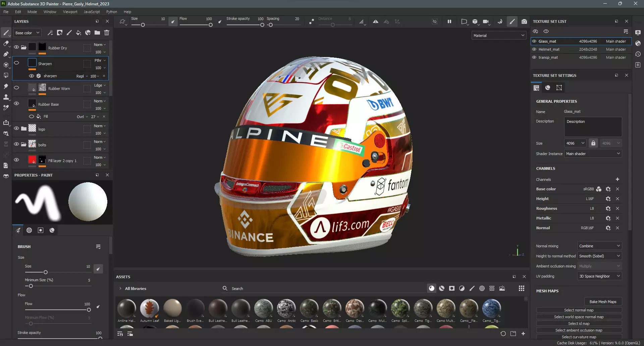Select the Smudge tool
Viewport: 644px width, 346px height.
(x=6, y=86)
